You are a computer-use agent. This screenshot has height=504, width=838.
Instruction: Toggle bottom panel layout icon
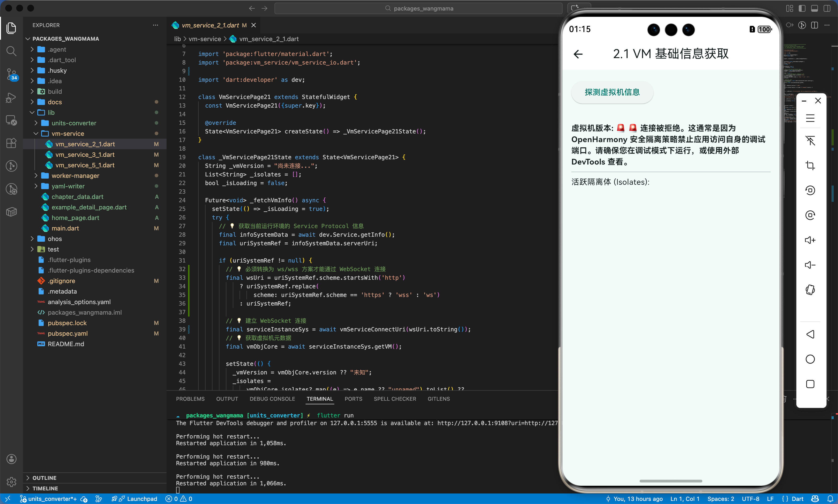[815, 9]
